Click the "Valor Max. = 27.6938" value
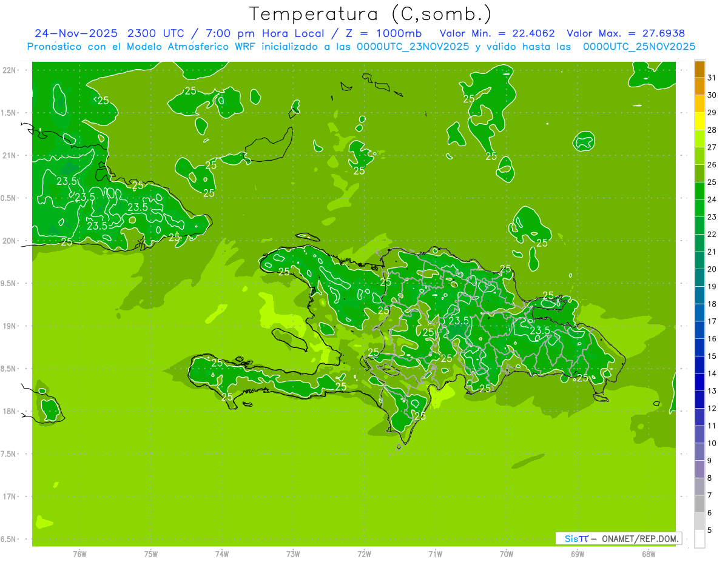Screen dimensions: 728x562 point(625,33)
